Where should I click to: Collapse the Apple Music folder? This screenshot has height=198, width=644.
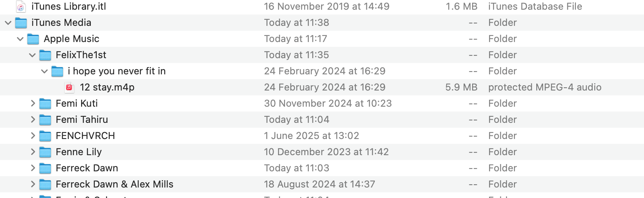(20, 39)
